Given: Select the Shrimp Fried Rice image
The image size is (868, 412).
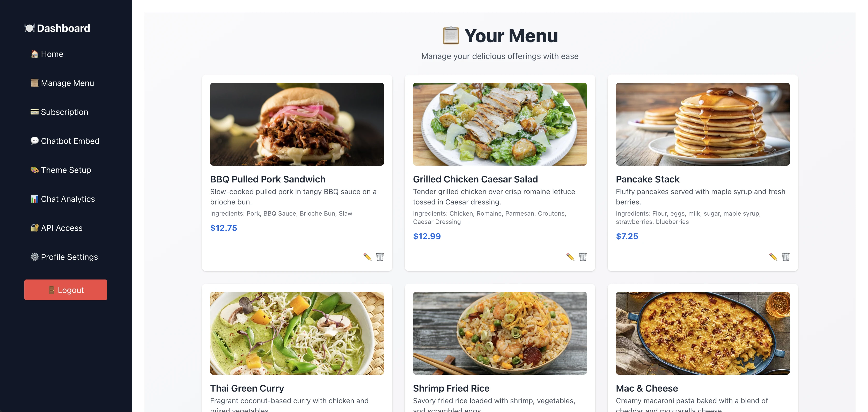Looking at the screenshot, I should pyautogui.click(x=500, y=333).
